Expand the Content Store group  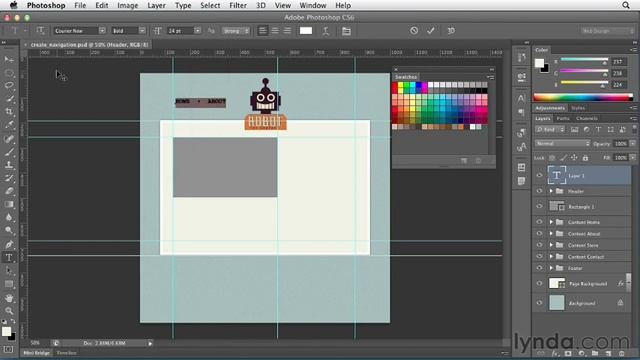click(x=551, y=245)
